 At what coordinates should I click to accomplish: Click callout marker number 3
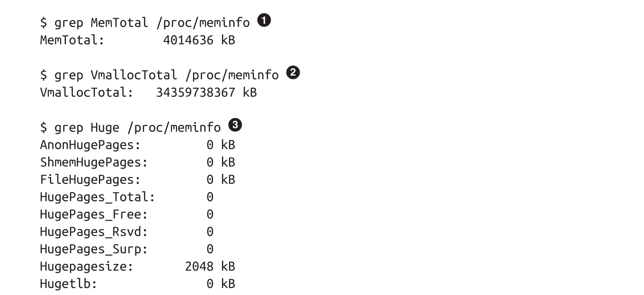(235, 125)
